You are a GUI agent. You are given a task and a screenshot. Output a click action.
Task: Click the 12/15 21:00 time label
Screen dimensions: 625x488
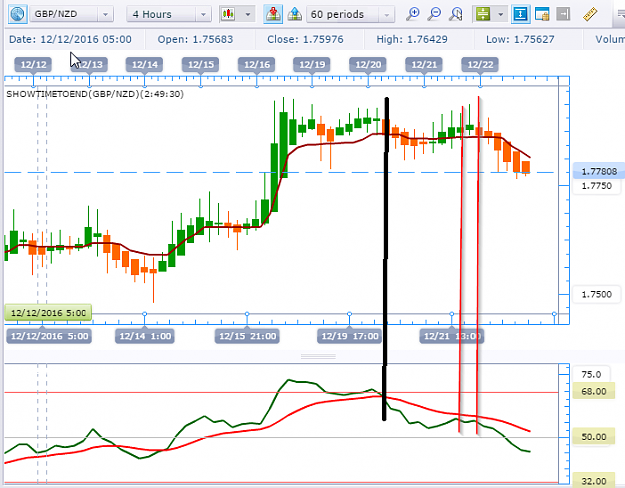[247, 336]
